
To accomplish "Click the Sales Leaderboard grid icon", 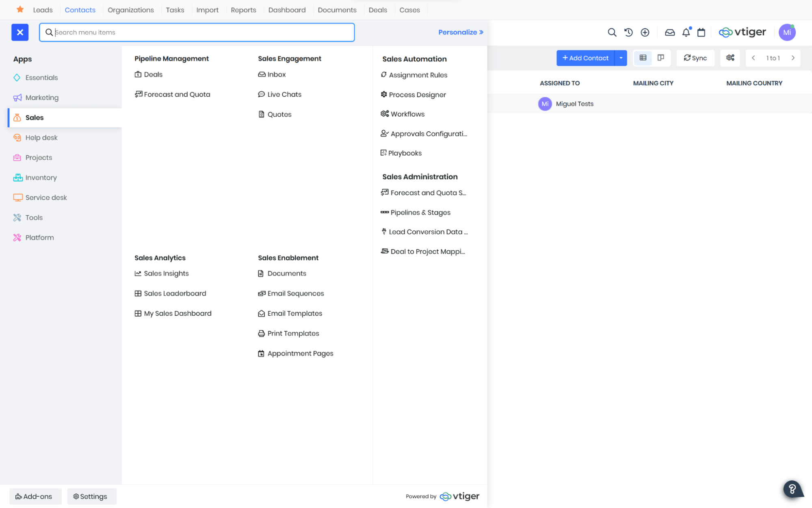I will [138, 293].
